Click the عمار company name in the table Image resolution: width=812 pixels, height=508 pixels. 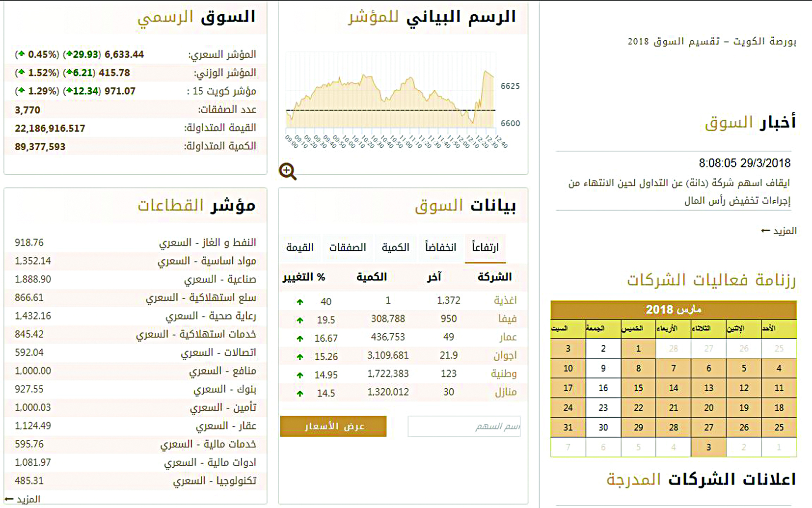click(508, 337)
